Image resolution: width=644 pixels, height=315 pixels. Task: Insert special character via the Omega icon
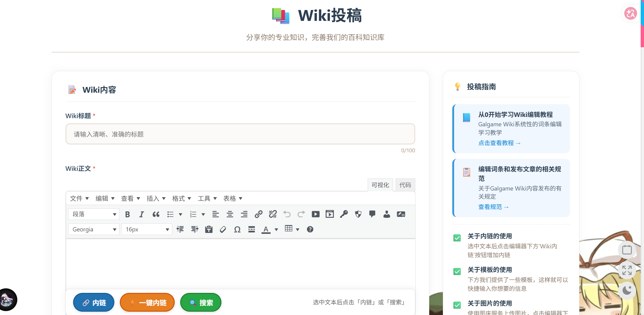click(237, 230)
